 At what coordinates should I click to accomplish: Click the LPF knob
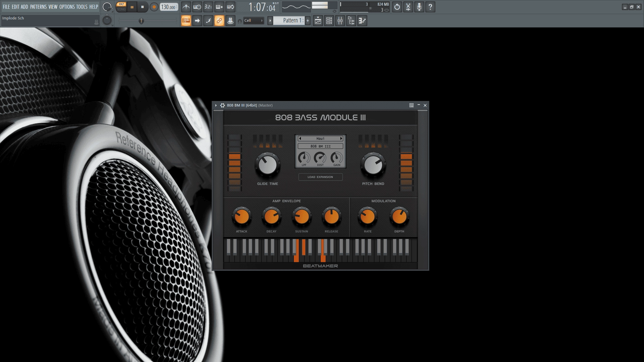(x=304, y=157)
